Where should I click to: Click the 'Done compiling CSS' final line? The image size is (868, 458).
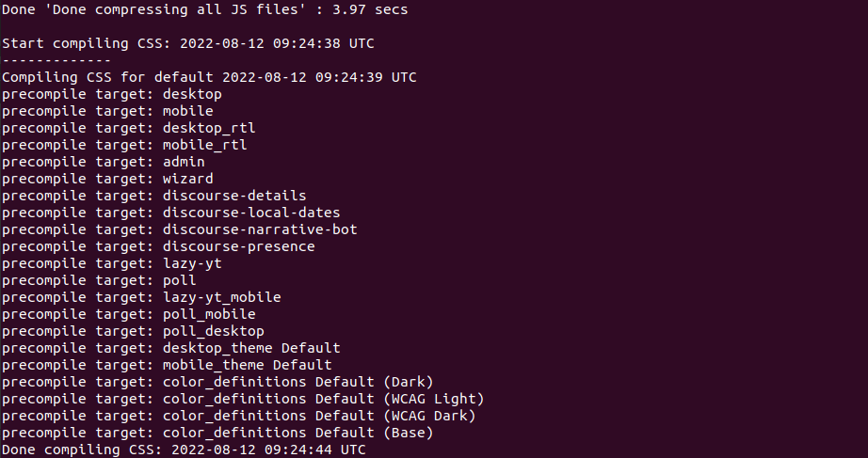click(183, 450)
